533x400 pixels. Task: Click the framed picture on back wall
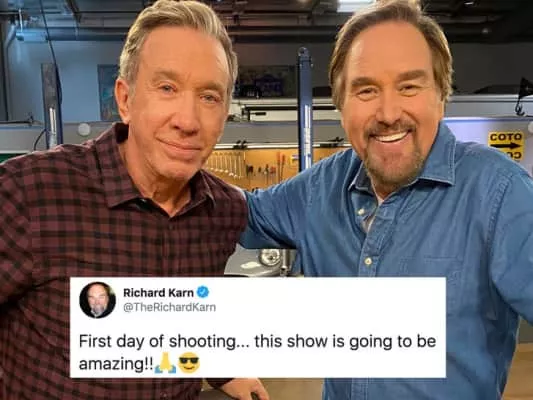108,92
